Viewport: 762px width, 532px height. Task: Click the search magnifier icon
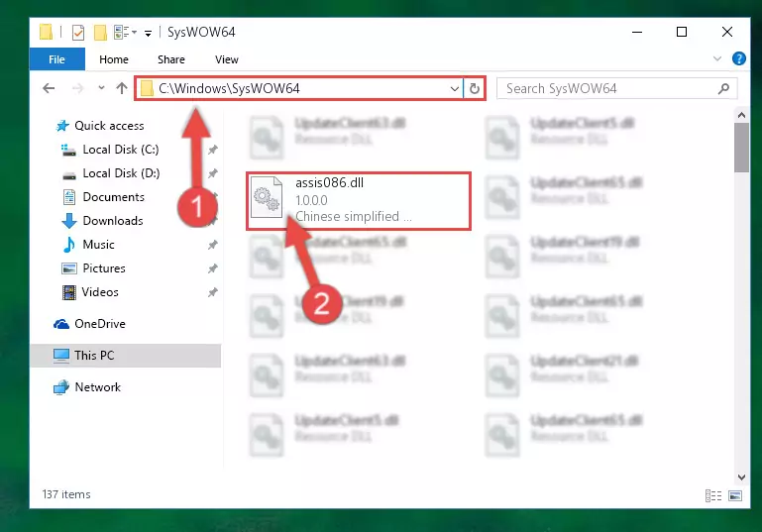point(723,88)
